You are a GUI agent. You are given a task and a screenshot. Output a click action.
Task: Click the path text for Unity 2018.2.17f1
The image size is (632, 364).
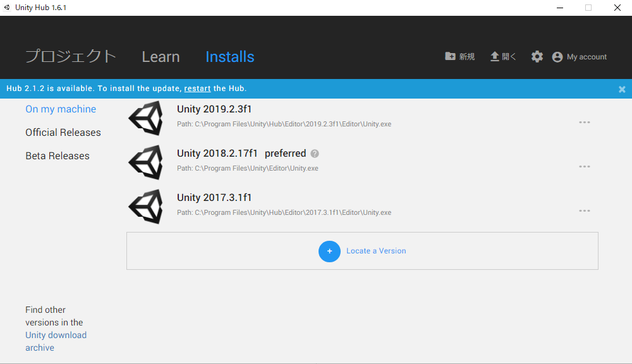pos(248,169)
